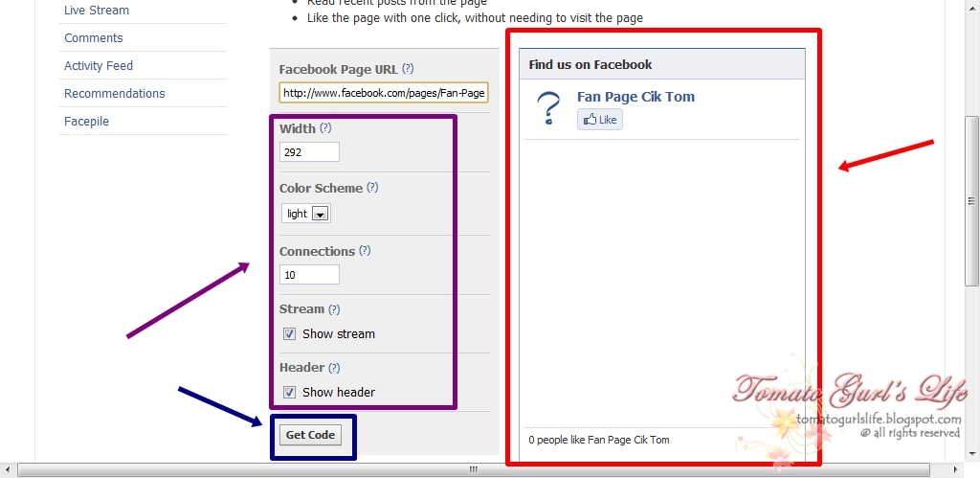
Task: Click help icon next to Color Scheme
Action: click(x=372, y=187)
